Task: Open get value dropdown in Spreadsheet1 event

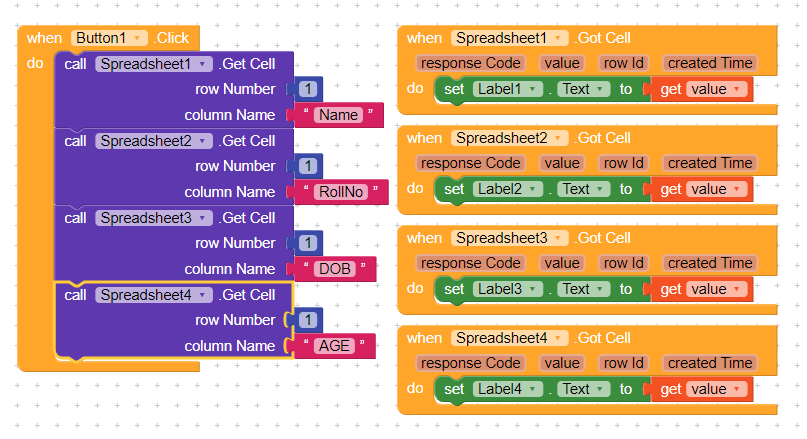Action: coord(716,89)
